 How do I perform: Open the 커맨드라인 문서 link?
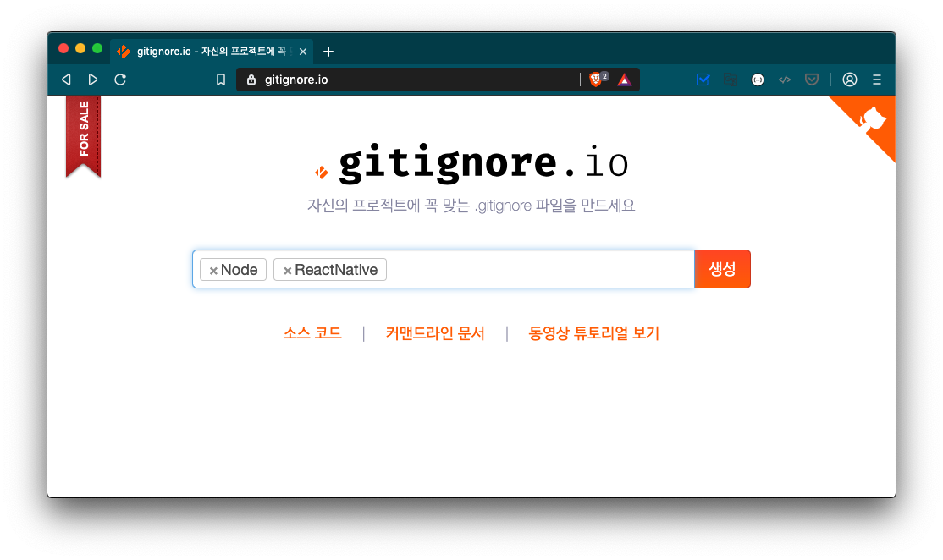click(435, 333)
